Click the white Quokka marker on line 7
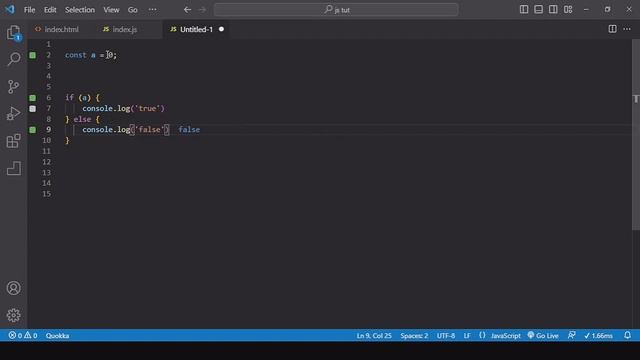This screenshot has width=640, height=360. tap(33, 109)
